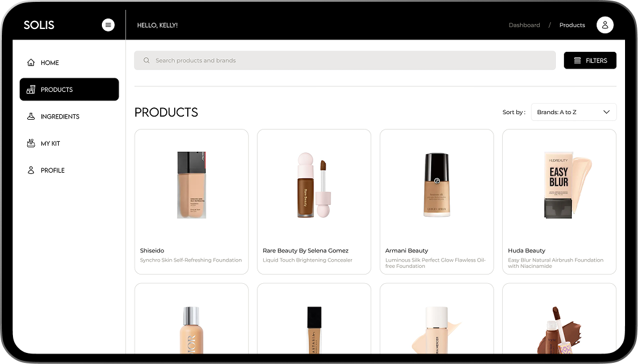638x364 pixels.
Task: Open the Laura Mercier tinted moisturizer image
Action: tap(436, 330)
